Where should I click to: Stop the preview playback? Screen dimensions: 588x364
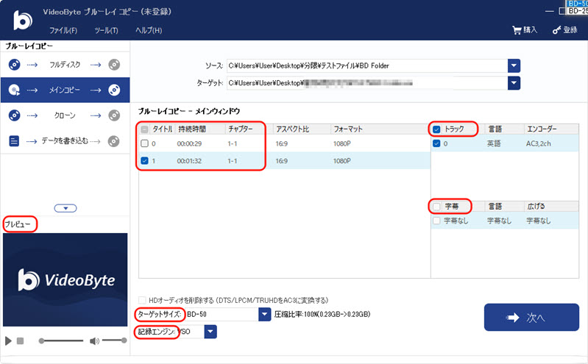(21, 340)
